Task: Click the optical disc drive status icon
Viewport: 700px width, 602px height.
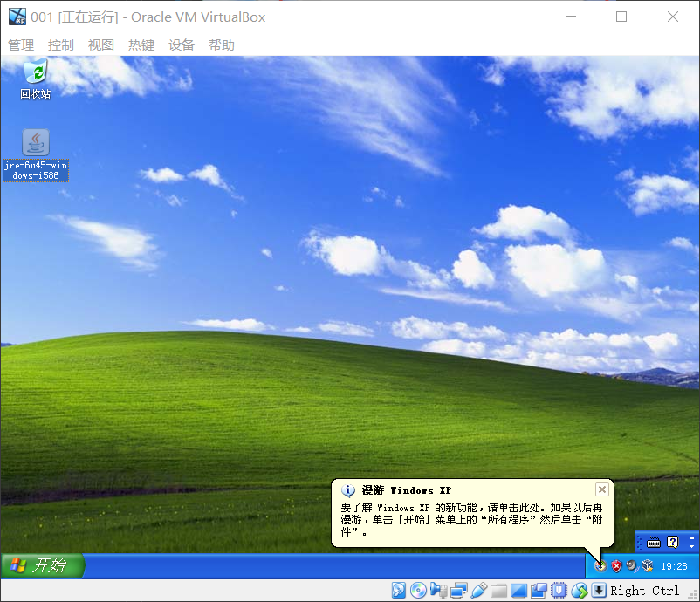Action: [418, 591]
